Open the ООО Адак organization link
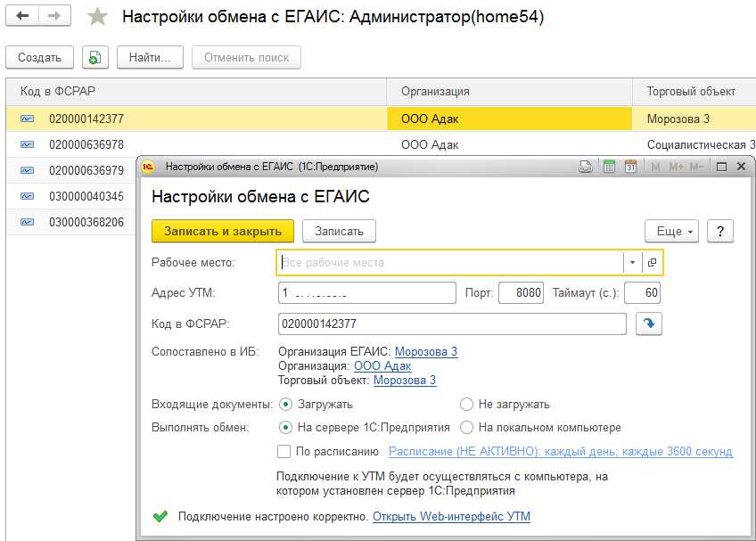Image resolution: width=756 pixels, height=541 pixels. coord(382,366)
